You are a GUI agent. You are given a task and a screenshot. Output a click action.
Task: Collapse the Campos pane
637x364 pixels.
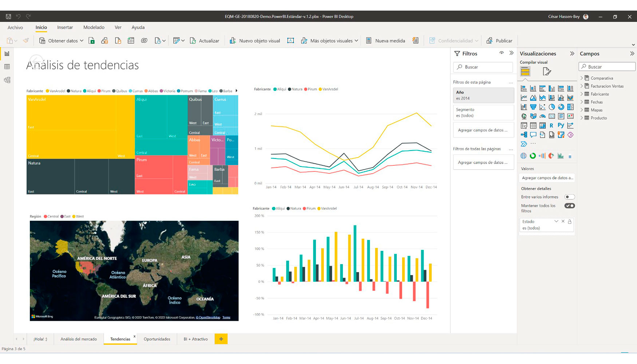pos(632,53)
